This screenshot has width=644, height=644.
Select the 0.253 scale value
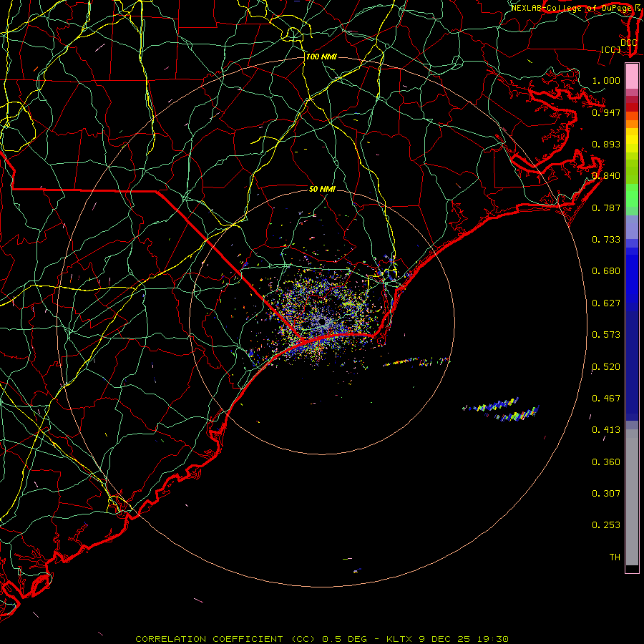606,525
